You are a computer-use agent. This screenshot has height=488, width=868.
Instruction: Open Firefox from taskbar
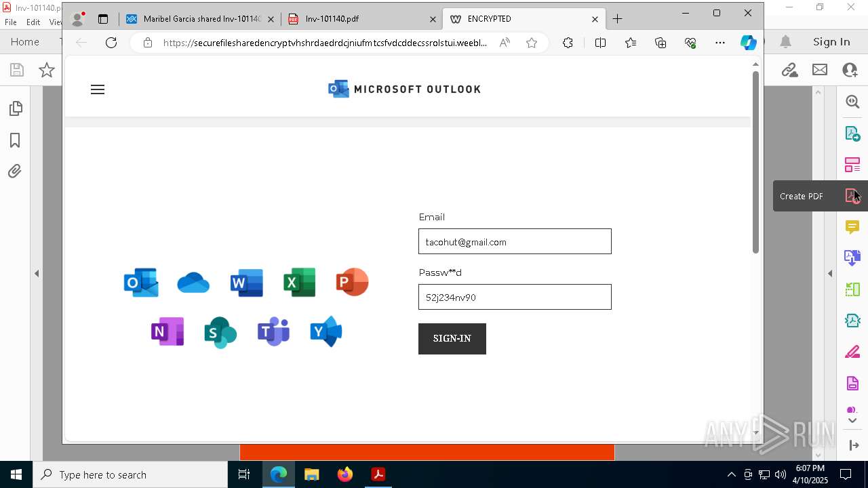pyautogui.click(x=344, y=474)
